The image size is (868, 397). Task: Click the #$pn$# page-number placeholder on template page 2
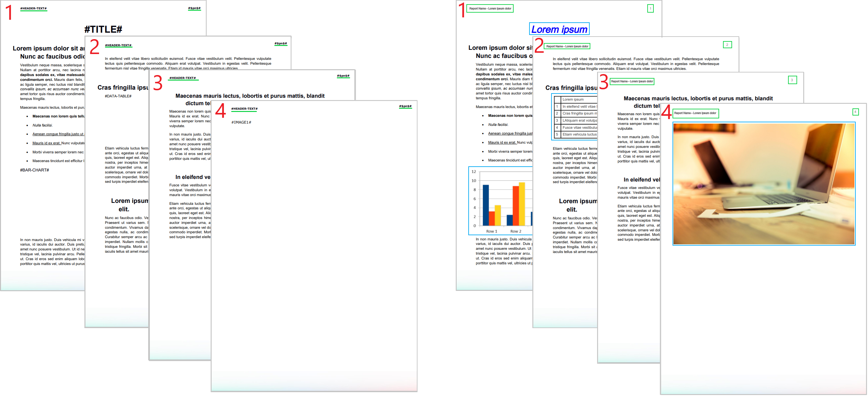pos(281,43)
